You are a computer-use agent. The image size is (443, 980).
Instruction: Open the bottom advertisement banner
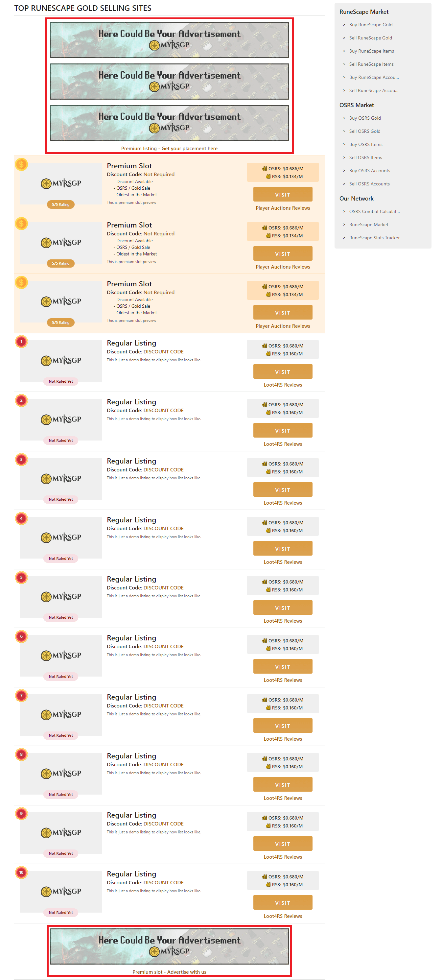[x=169, y=946]
